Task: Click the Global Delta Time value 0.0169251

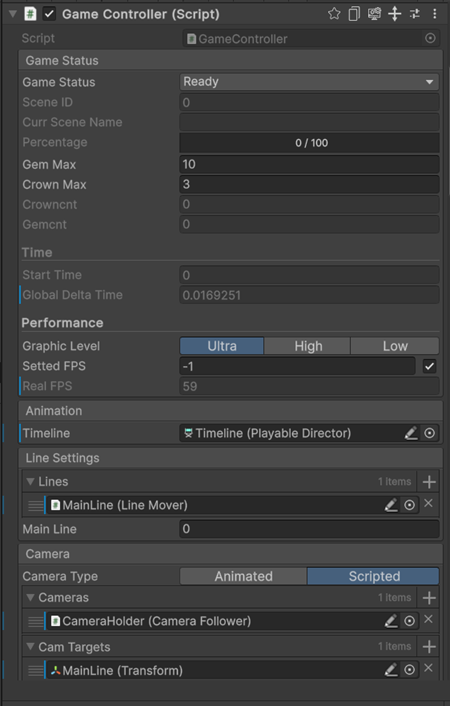Action: pyautogui.click(x=309, y=295)
